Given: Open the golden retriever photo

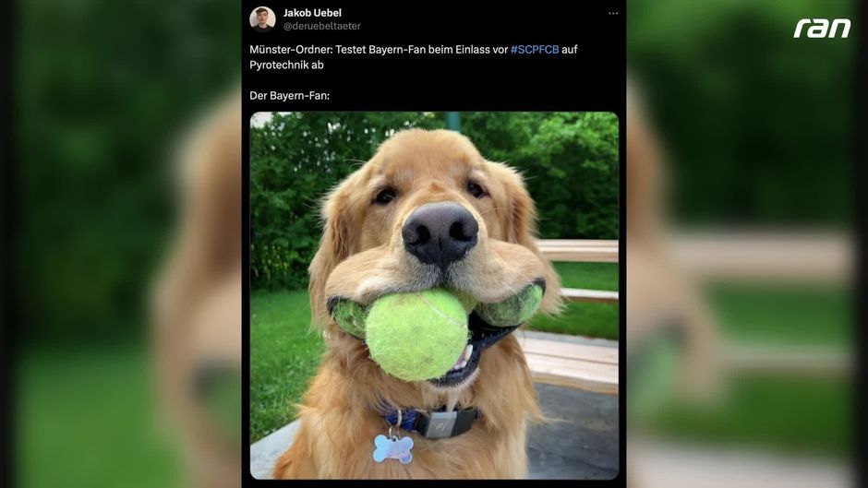Looking at the screenshot, I should (x=434, y=295).
